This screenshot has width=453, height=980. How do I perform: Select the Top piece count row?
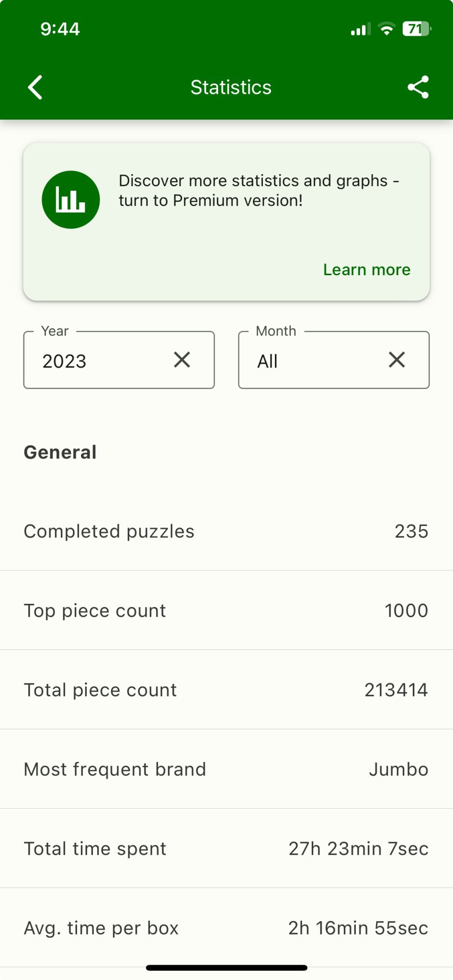(226, 611)
